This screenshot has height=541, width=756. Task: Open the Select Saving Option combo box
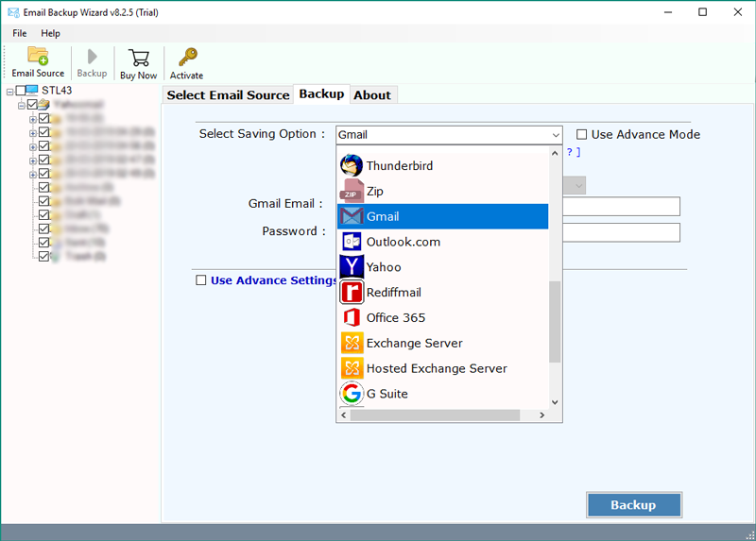449,135
